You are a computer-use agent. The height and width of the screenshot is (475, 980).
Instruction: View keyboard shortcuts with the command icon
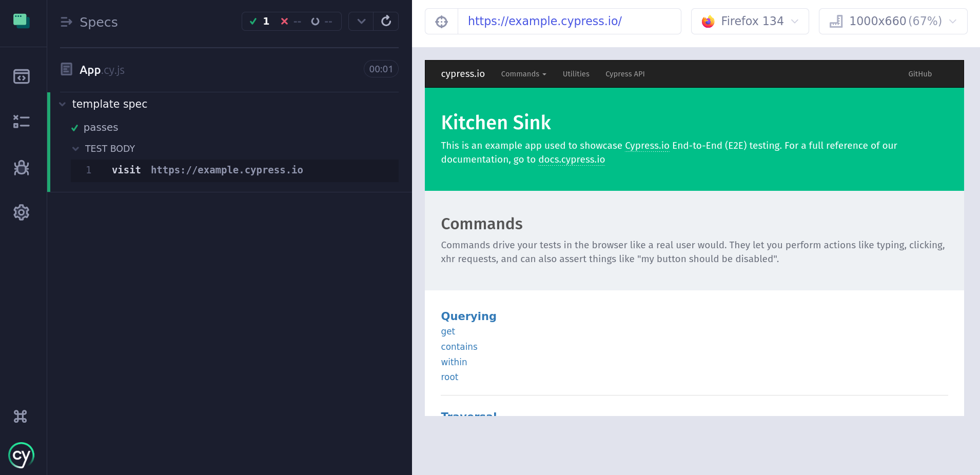tap(20, 417)
